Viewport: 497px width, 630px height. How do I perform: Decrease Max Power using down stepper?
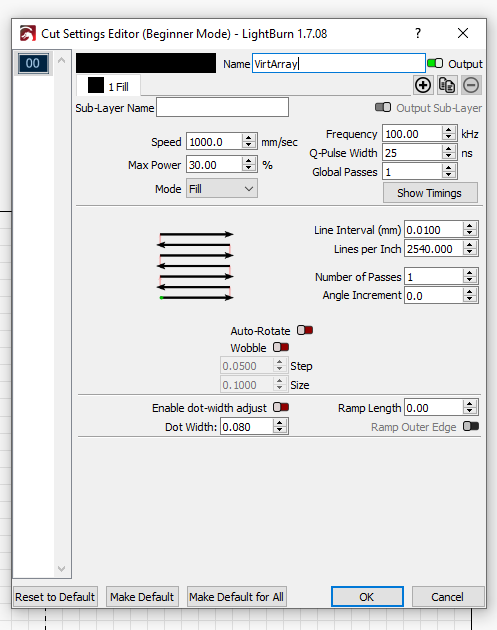pyautogui.click(x=249, y=168)
